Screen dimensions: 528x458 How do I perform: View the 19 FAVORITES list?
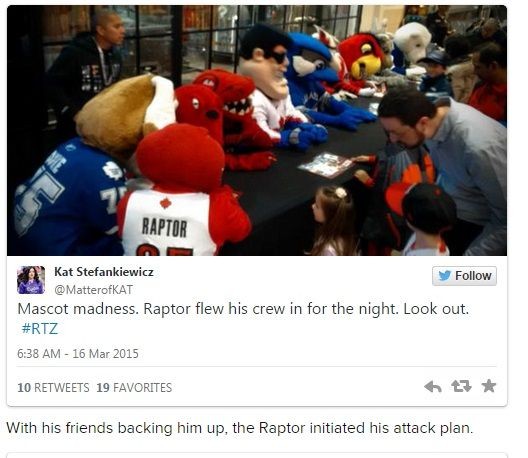click(x=134, y=388)
